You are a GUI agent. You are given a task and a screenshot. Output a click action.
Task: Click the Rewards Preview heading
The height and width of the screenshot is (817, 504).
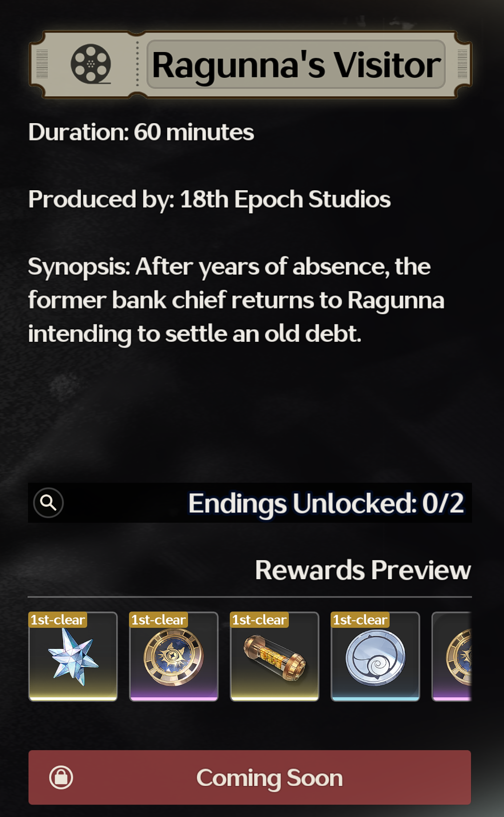363,570
